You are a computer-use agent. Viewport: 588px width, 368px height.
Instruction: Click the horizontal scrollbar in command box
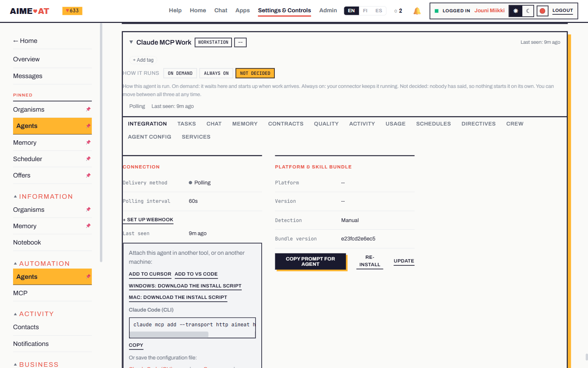(169, 334)
